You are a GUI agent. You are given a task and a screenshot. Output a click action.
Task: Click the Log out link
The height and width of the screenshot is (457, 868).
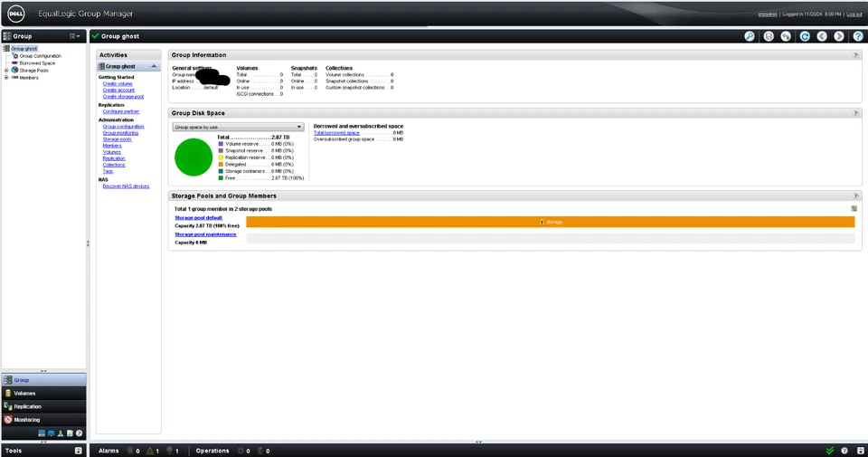pyautogui.click(x=854, y=14)
